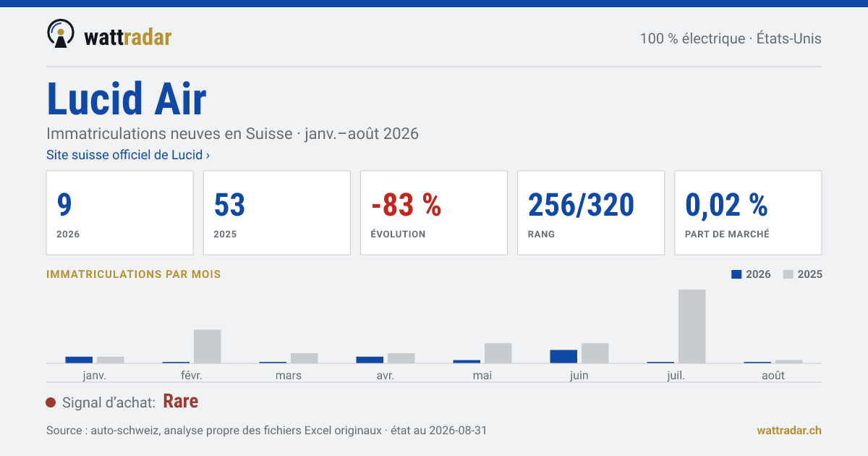The image size is (868, 456).
Task: Click the gray 2025 legend swatch
Action: pos(788,274)
